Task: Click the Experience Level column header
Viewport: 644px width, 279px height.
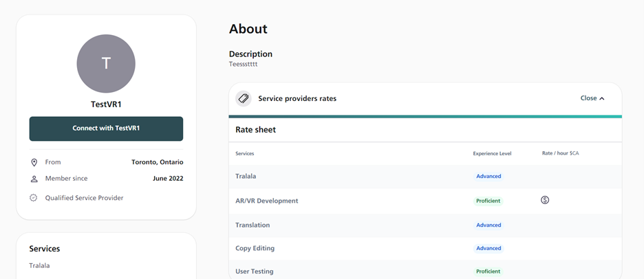Action: point(492,153)
